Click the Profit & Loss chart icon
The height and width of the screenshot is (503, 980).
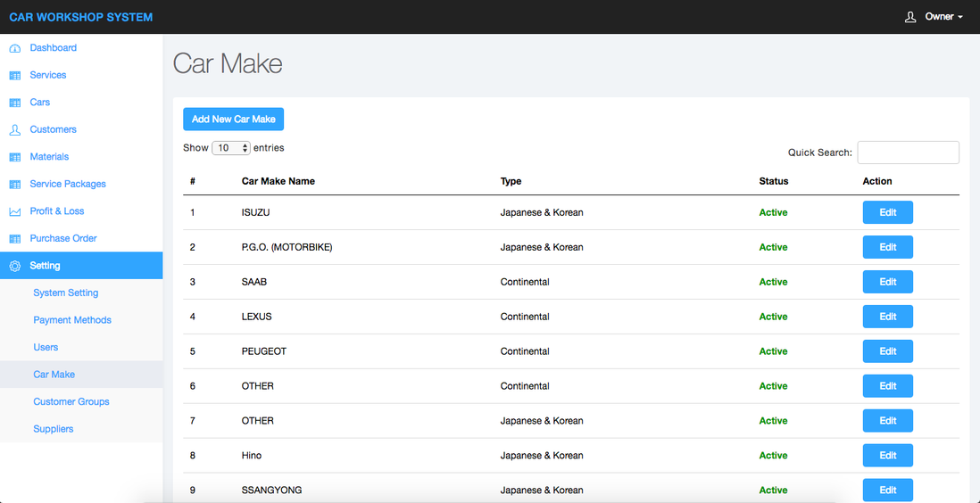click(15, 211)
